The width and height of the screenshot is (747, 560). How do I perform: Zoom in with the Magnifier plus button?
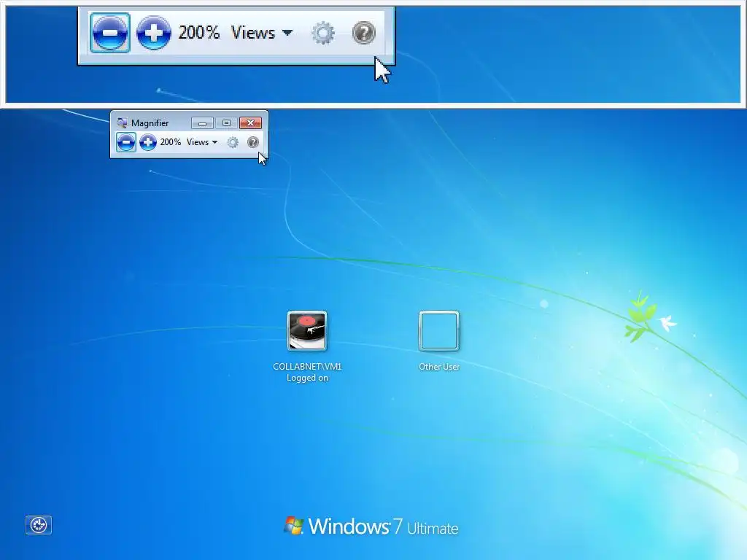point(148,142)
